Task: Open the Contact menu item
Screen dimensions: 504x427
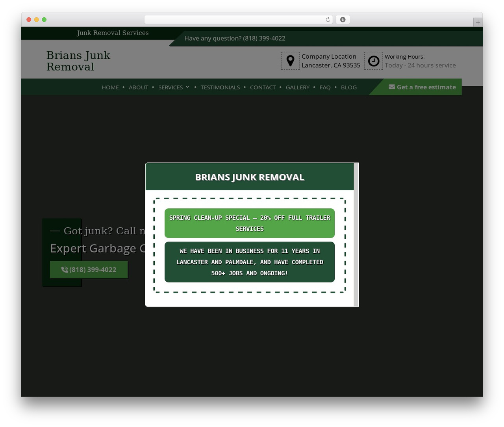Action: (x=263, y=87)
